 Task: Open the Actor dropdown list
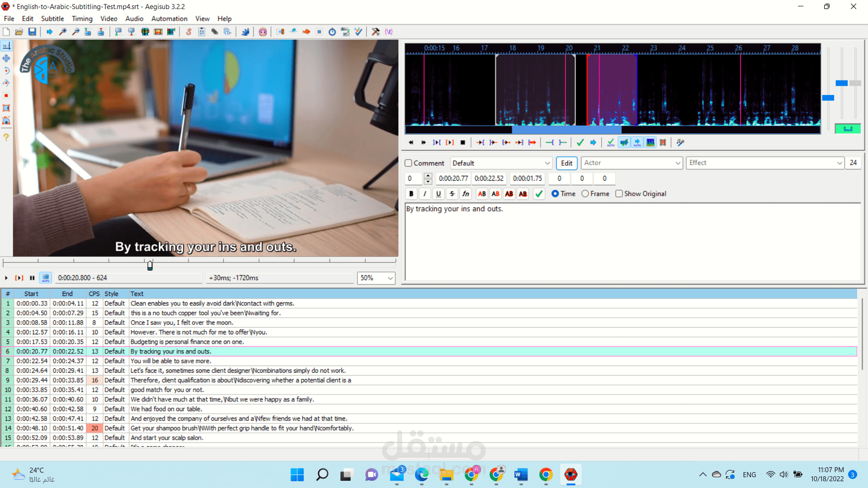(678, 163)
